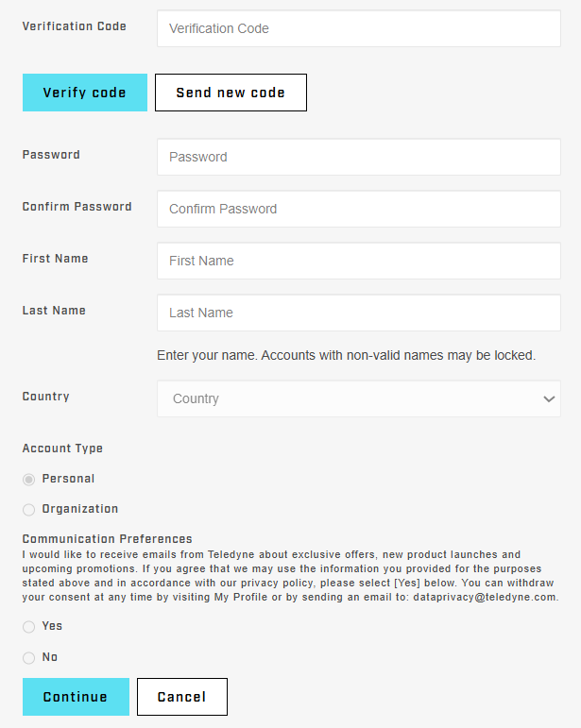Viewport: 581px width, 728px height.
Task: Open the Country dropdown list
Action: pyautogui.click(x=358, y=398)
